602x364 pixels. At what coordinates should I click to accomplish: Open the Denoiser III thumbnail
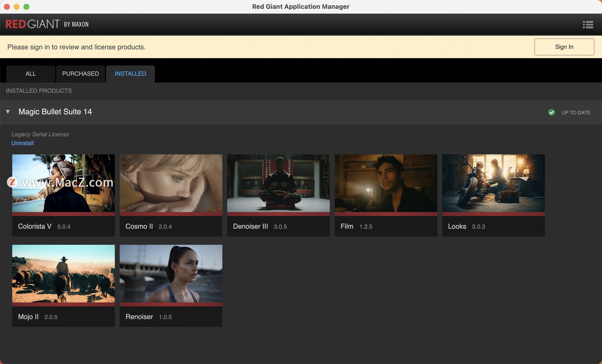(278, 183)
